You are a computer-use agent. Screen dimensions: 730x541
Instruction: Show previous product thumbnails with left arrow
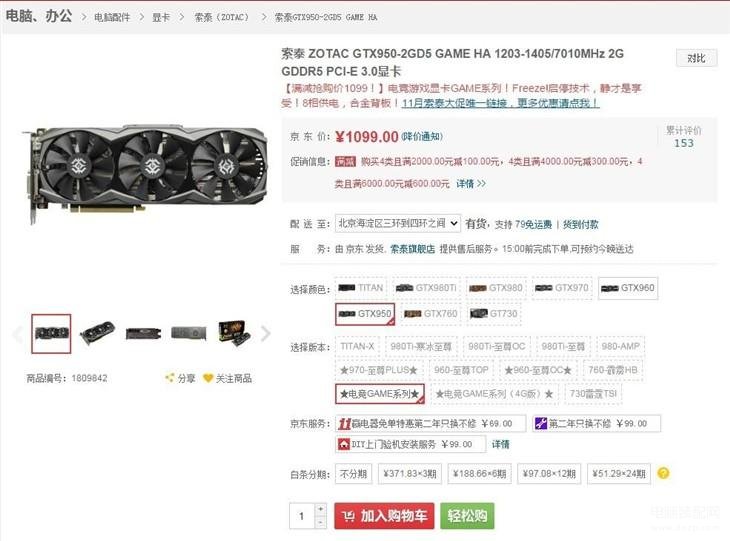pos(18,333)
